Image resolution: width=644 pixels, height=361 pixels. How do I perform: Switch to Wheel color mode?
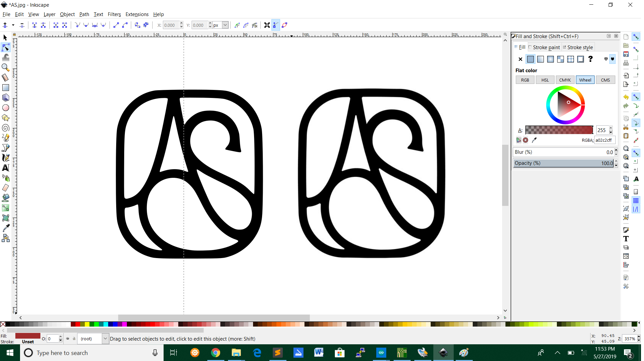point(585,80)
